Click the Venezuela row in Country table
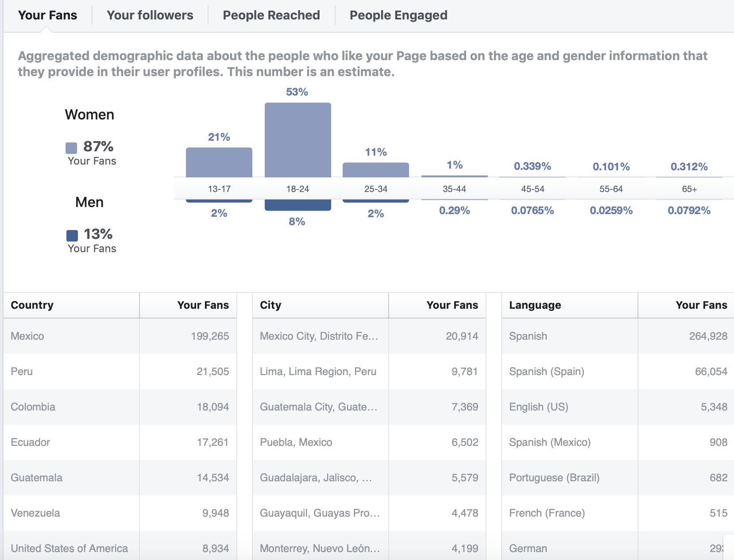 click(x=120, y=513)
